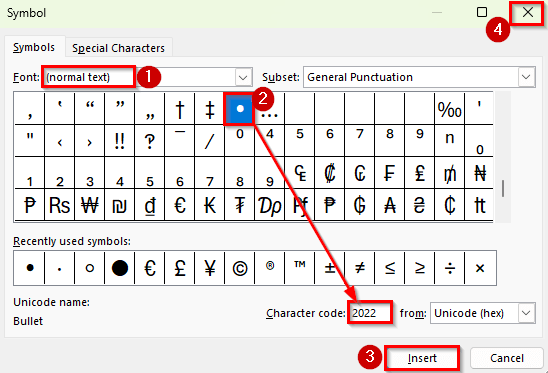
Task: Select the double dagger symbol
Action: (210, 109)
